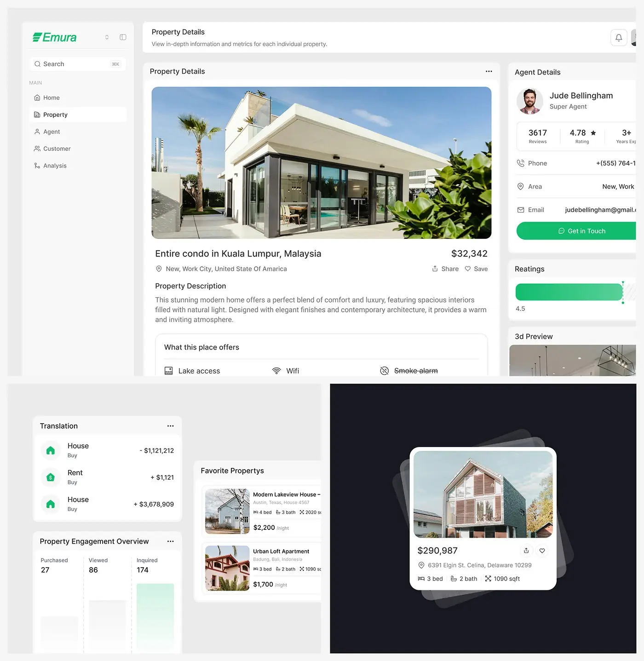This screenshot has width=644, height=661.
Task: Click the Rent dollar-house icon
Action: [51, 477]
